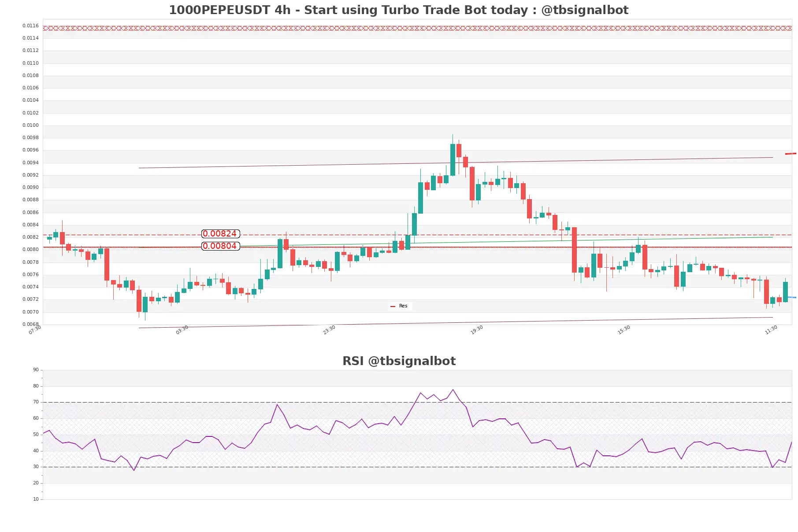Image resolution: width=798 pixels, height=532 pixels.
Task: Click the 0.0102 y-axis label
Action: coord(30,113)
